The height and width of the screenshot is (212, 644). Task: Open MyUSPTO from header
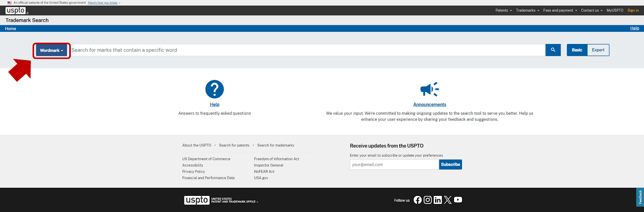click(615, 10)
